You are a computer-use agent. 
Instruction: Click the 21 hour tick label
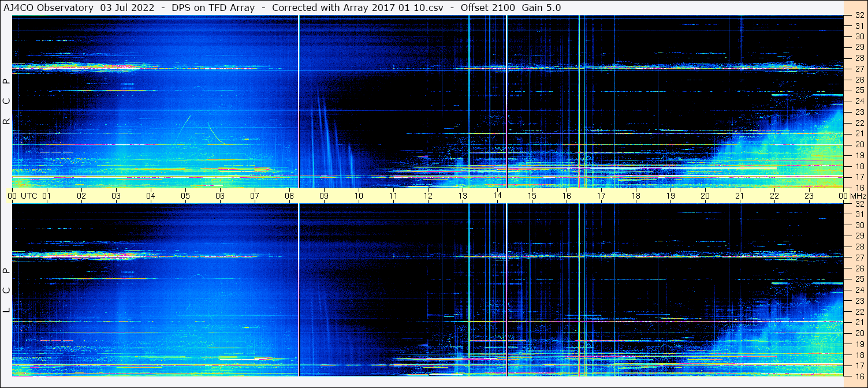point(740,196)
